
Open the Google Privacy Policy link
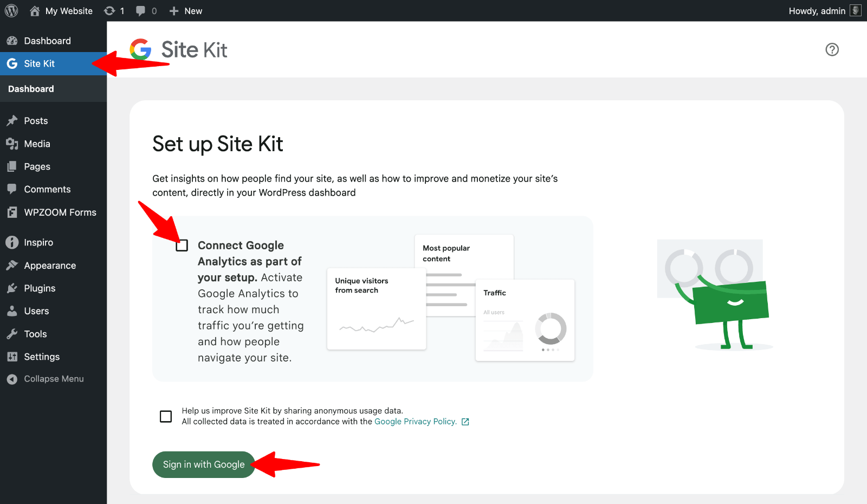(x=415, y=422)
